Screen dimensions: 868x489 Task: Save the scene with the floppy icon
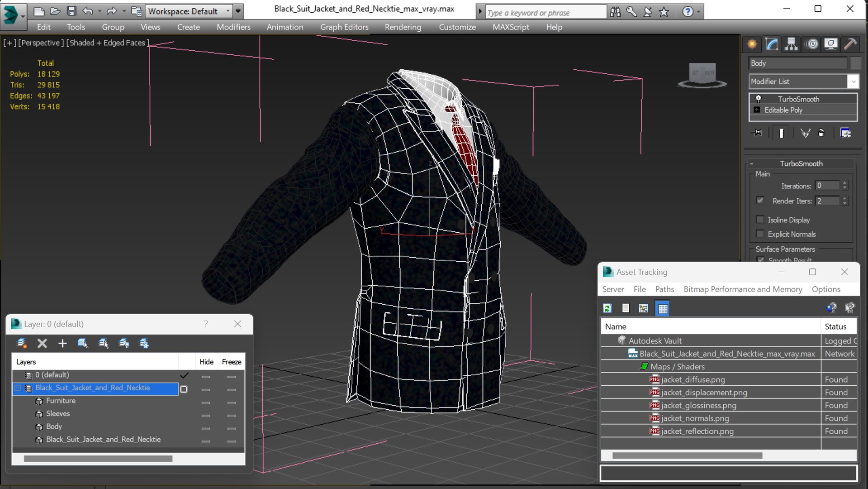tap(71, 11)
